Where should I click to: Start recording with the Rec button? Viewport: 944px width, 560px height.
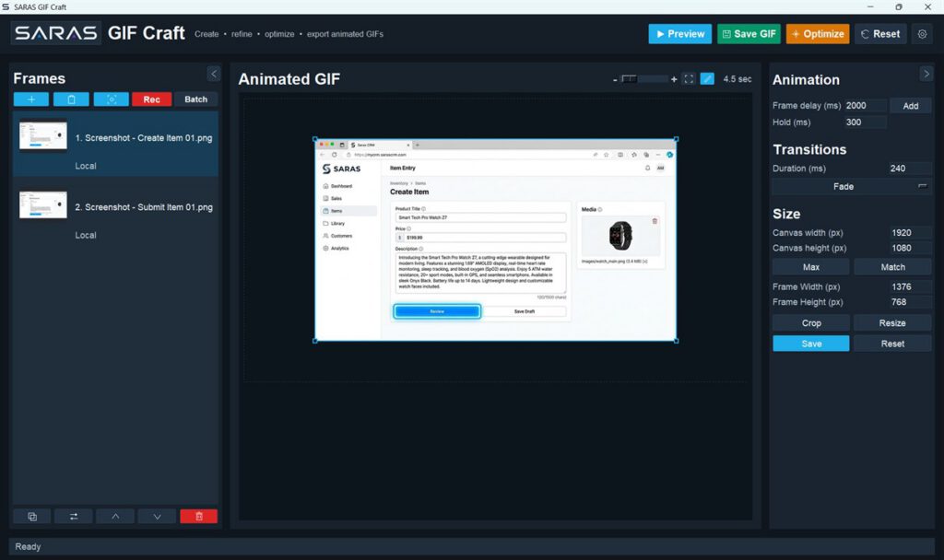click(152, 99)
